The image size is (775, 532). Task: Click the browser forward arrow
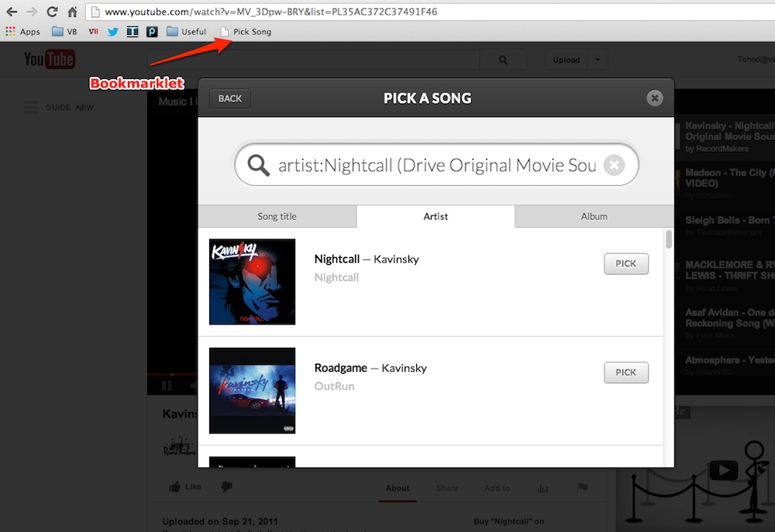pos(32,12)
